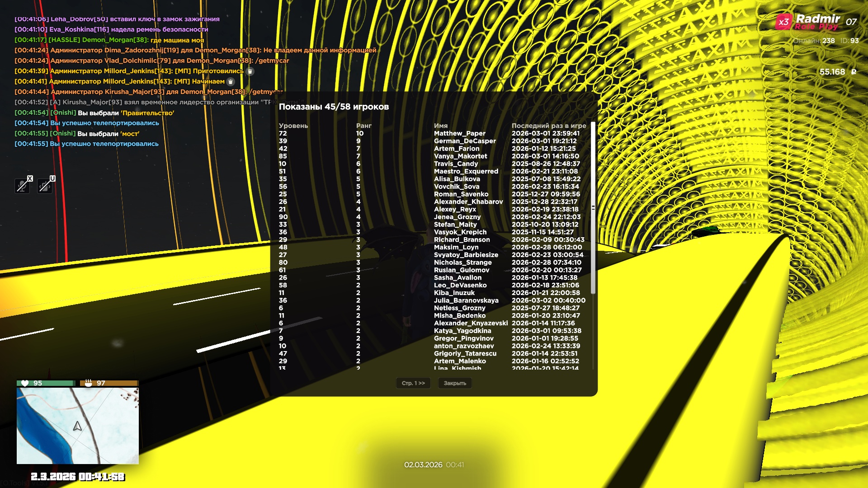The image size is (868, 488).
Task: Click the heart health icon
Action: 25,383
